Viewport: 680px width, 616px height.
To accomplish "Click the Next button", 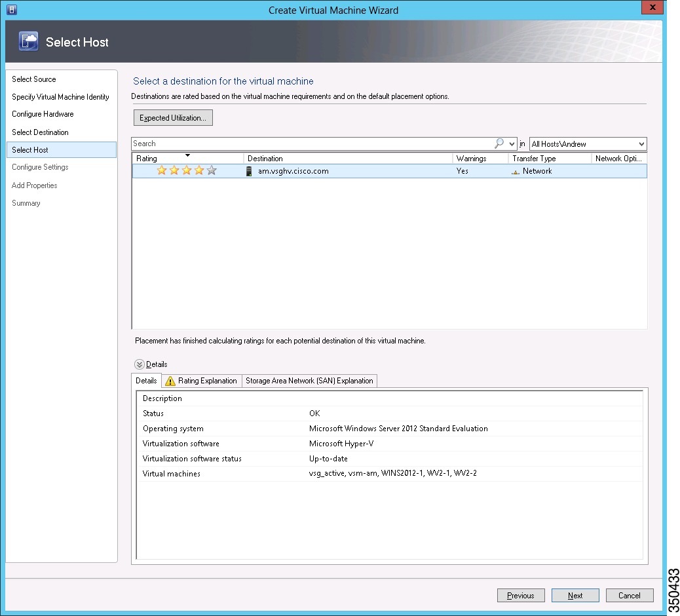I will pos(575,596).
